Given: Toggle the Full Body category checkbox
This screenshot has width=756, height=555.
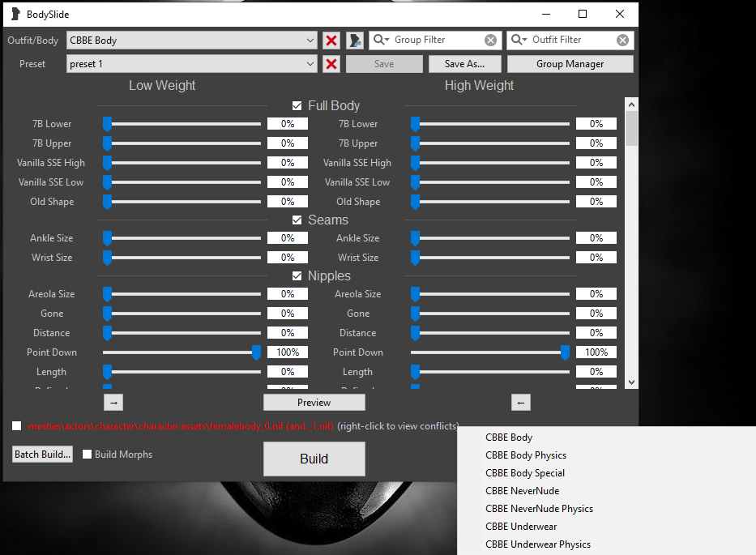Looking at the screenshot, I should tap(297, 105).
